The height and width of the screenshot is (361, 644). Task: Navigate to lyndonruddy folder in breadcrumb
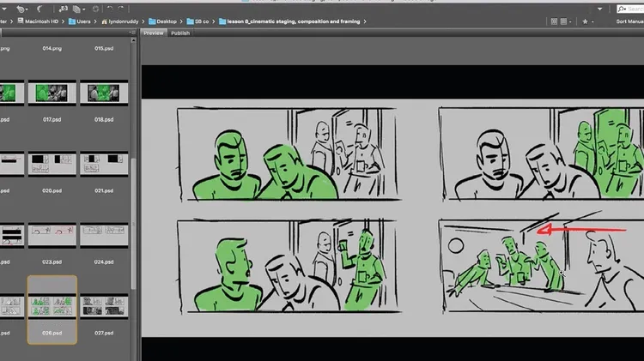tap(118, 21)
